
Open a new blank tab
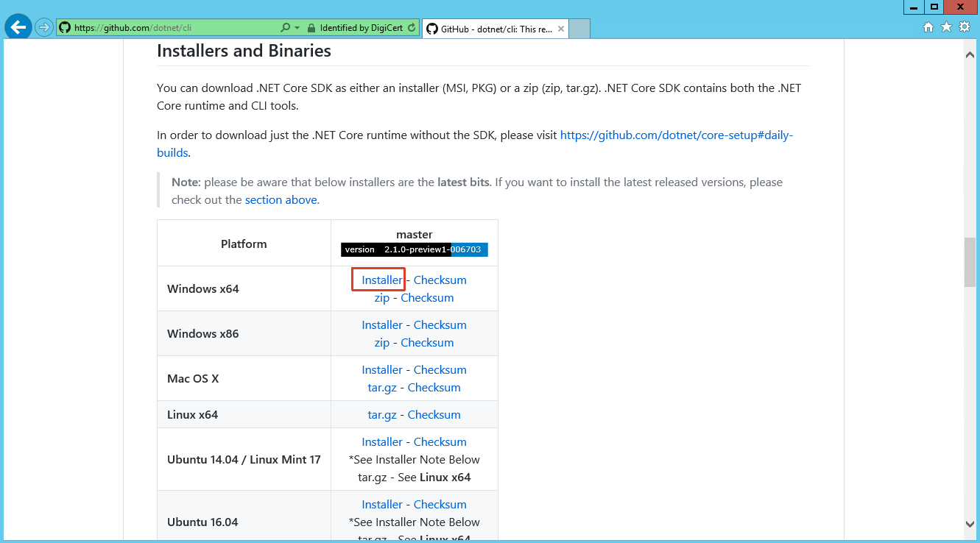(x=580, y=29)
